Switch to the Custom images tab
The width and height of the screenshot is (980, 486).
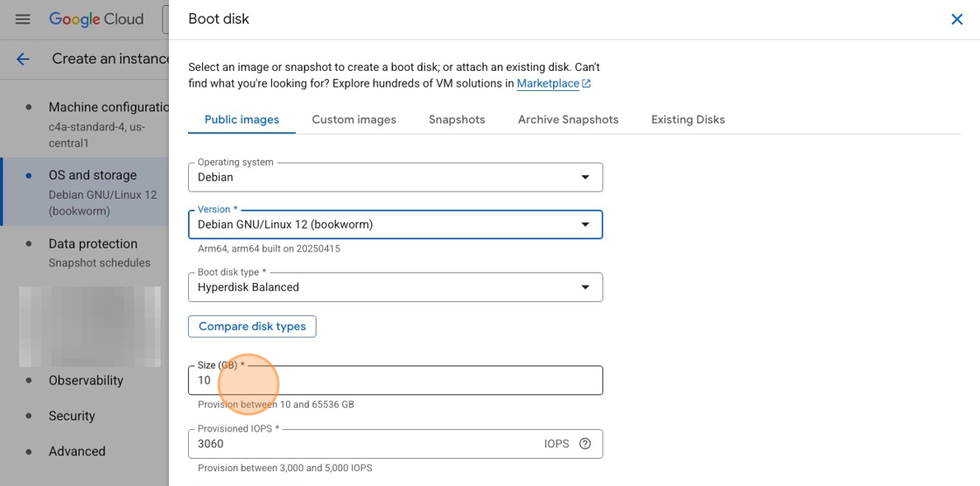(x=353, y=119)
